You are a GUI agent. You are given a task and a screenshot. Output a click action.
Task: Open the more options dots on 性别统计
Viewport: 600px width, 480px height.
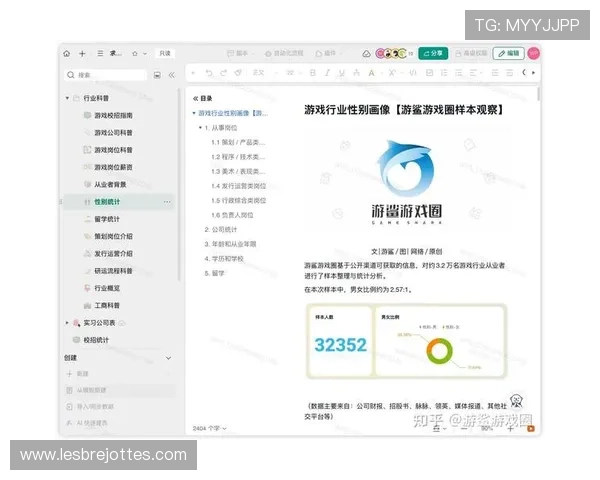[167, 202]
